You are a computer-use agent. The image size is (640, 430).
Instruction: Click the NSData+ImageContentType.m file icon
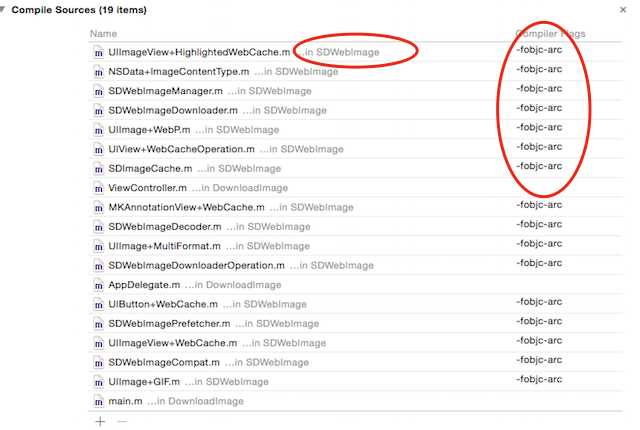[98, 72]
